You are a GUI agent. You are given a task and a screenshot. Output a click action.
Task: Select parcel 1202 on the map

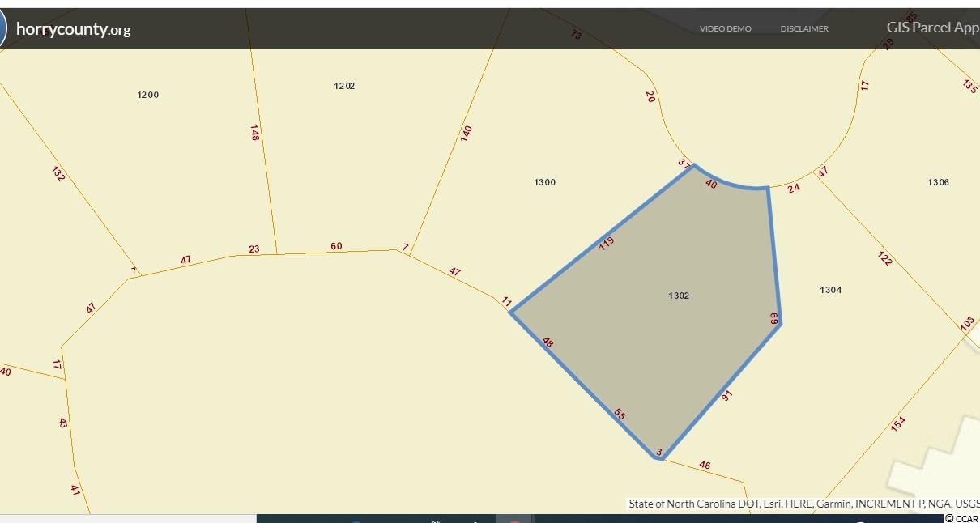344,86
